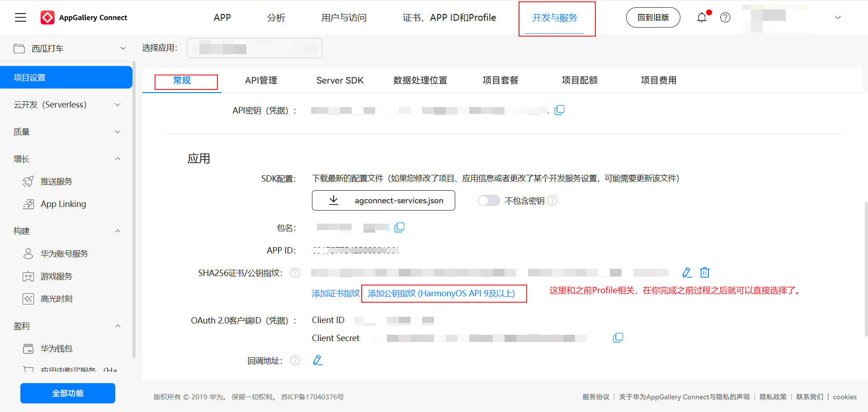Image resolution: width=868 pixels, height=412 pixels.
Task: Switch to the Server SDK tab
Action: click(340, 80)
